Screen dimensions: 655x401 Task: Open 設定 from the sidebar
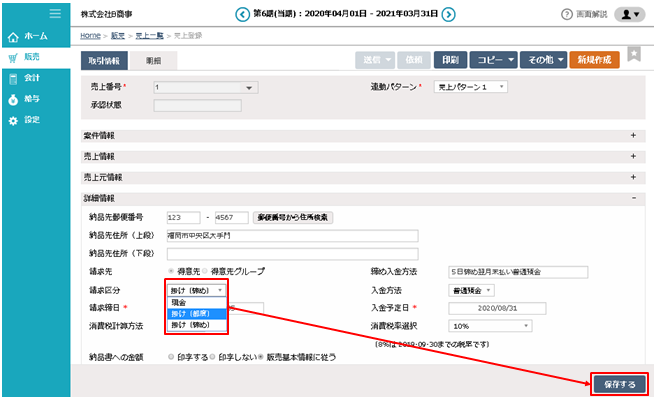tap(30, 120)
